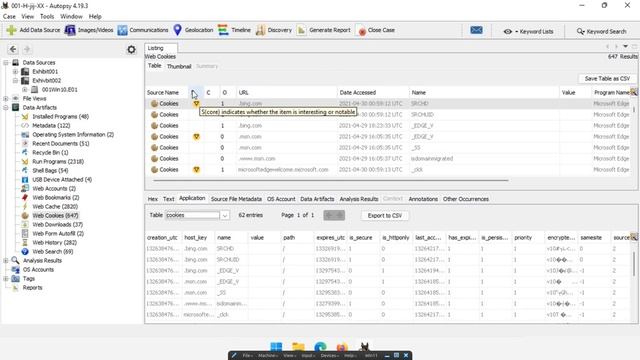Switch to Text content tab

[x=169, y=199]
